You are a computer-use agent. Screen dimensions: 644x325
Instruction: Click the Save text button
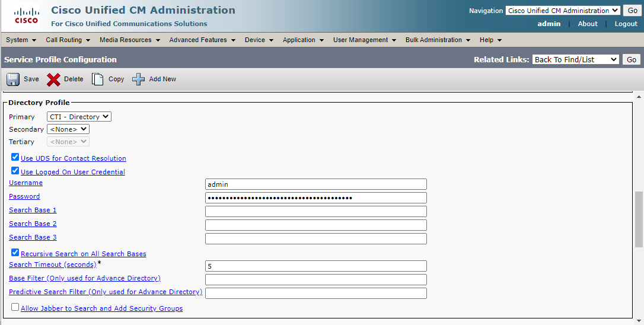31,79
